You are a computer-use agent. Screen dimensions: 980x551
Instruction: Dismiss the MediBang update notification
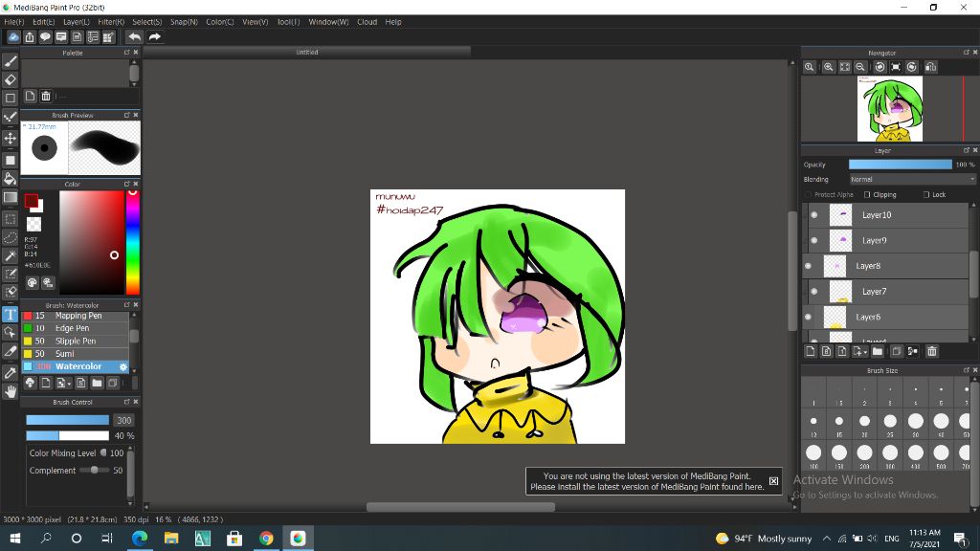[x=773, y=481]
